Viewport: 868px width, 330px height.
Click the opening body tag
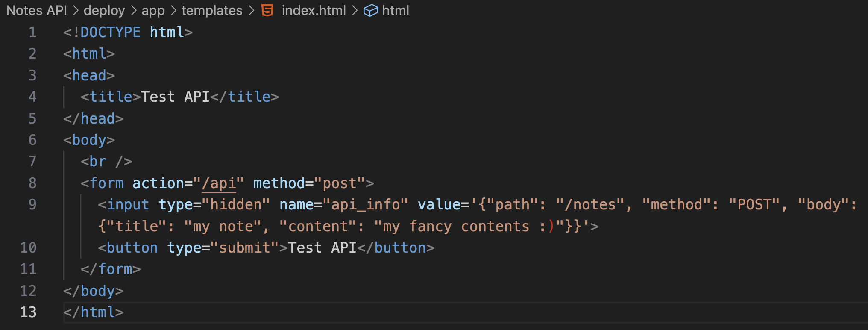tap(89, 140)
